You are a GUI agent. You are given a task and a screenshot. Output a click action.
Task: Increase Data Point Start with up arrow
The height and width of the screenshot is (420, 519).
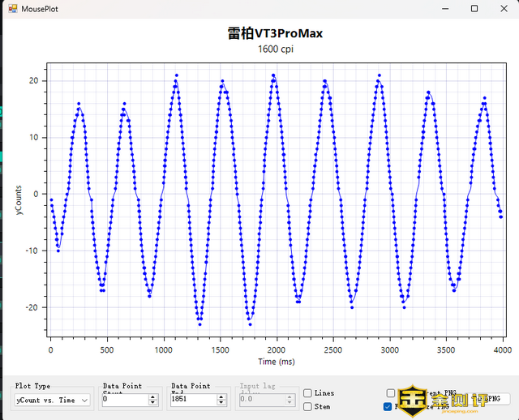tap(153, 396)
